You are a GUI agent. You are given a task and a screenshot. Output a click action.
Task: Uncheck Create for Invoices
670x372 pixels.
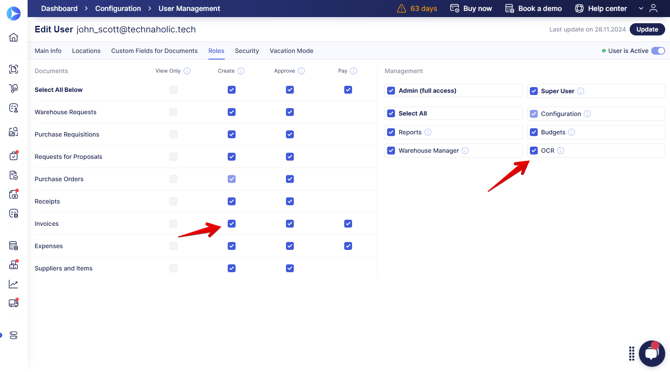[232, 223]
